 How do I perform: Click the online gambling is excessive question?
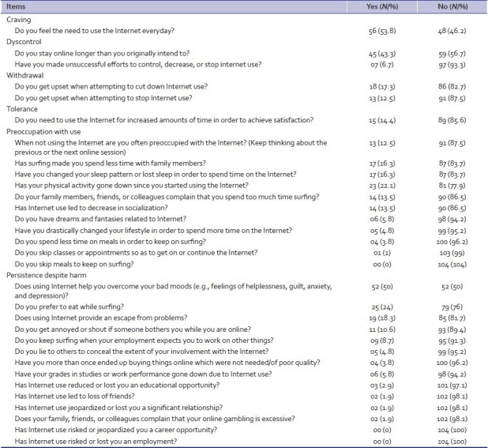click(155, 419)
